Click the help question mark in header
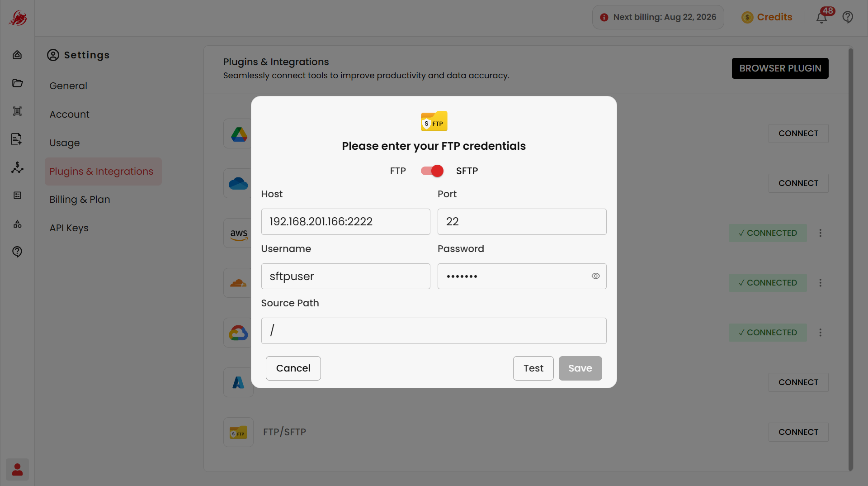868x486 pixels. (848, 17)
